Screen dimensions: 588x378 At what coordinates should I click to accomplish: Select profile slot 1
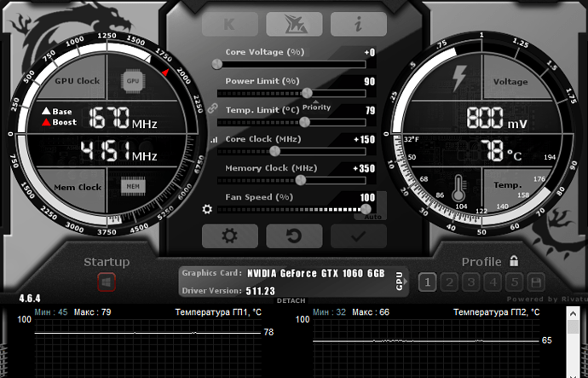pyautogui.click(x=428, y=282)
